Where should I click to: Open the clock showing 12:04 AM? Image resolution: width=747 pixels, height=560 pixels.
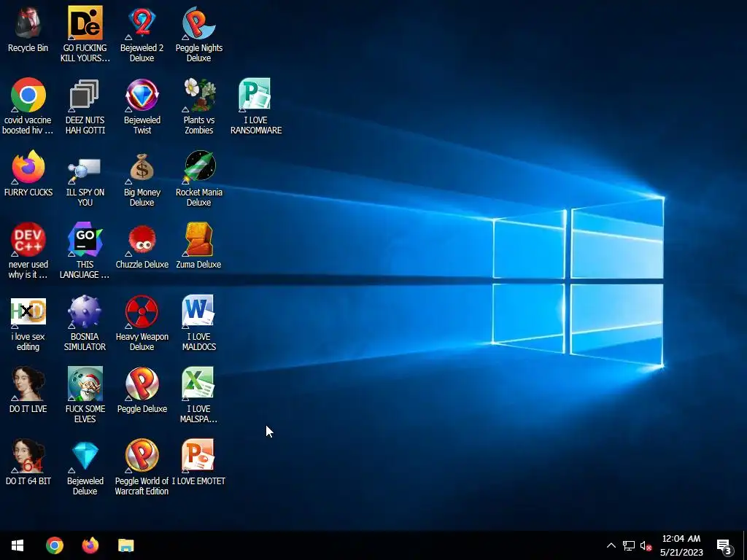tap(681, 545)
